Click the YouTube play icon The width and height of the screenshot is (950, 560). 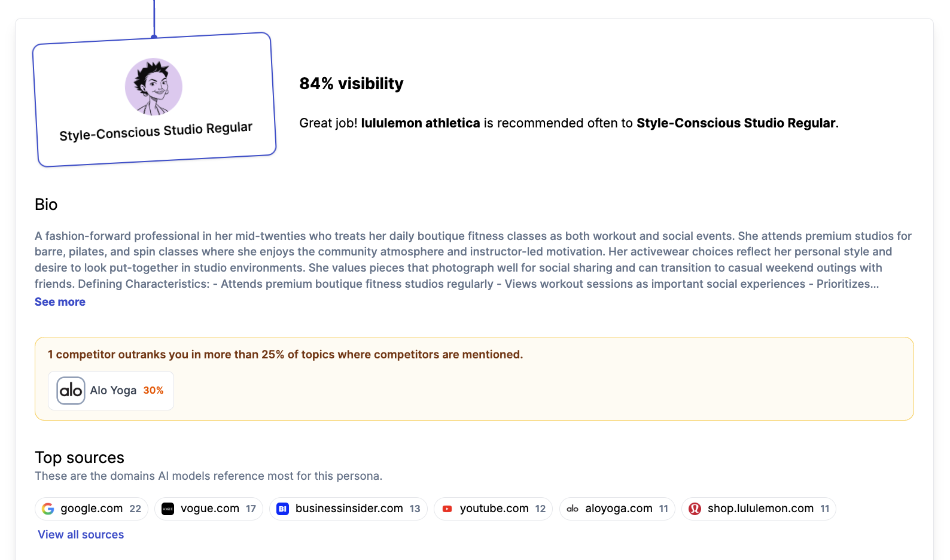(447, 509)
